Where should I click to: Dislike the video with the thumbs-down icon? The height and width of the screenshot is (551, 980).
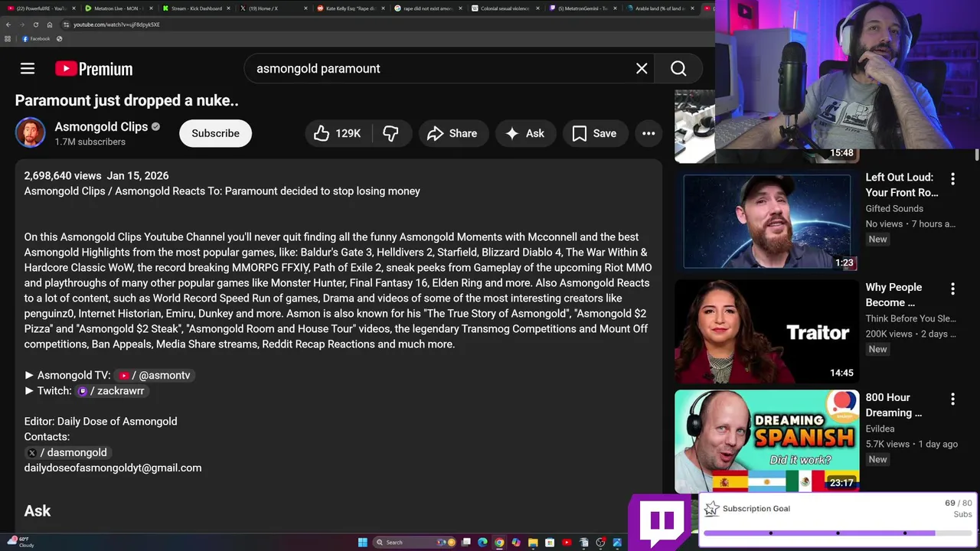(x=390, y=133)
